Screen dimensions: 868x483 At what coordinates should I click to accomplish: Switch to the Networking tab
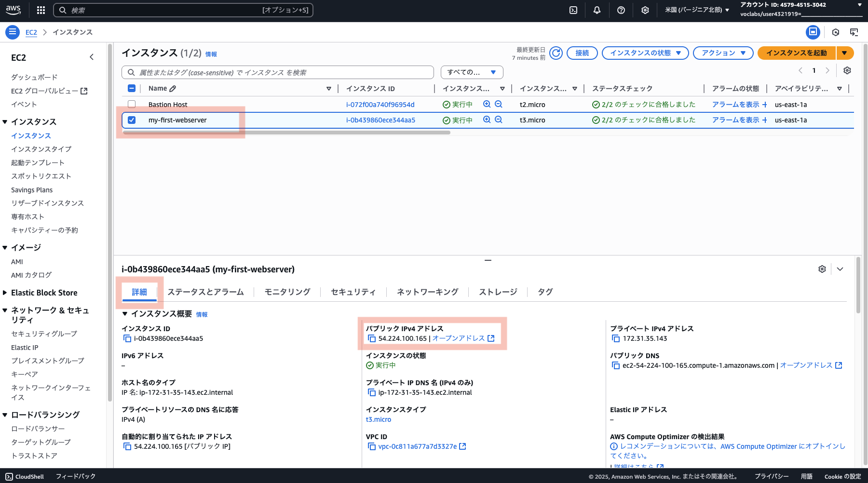pyautogui.click(x=427, y=292)
